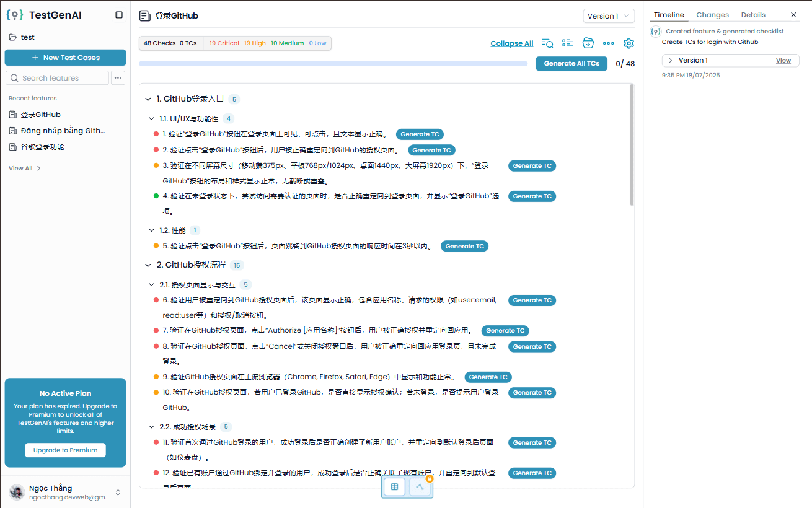Select the 48 Checks counter
Screen dimensions: 812x508
159,43
